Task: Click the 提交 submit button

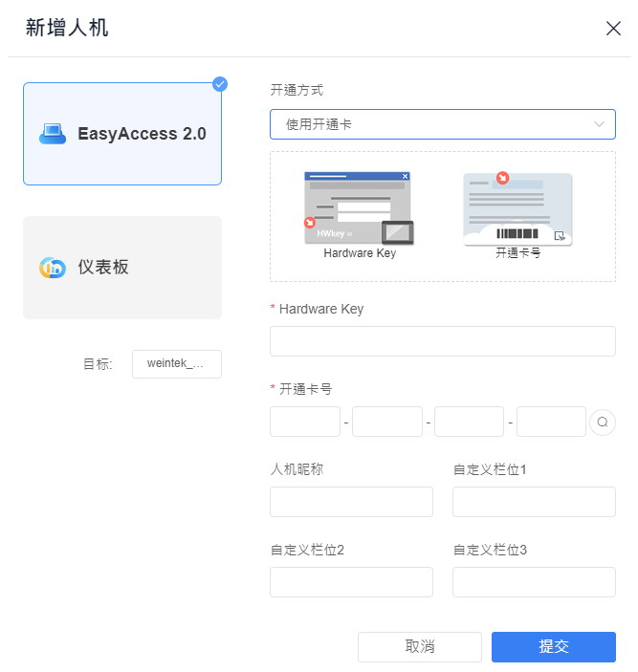Action: [x=554, y=647]
